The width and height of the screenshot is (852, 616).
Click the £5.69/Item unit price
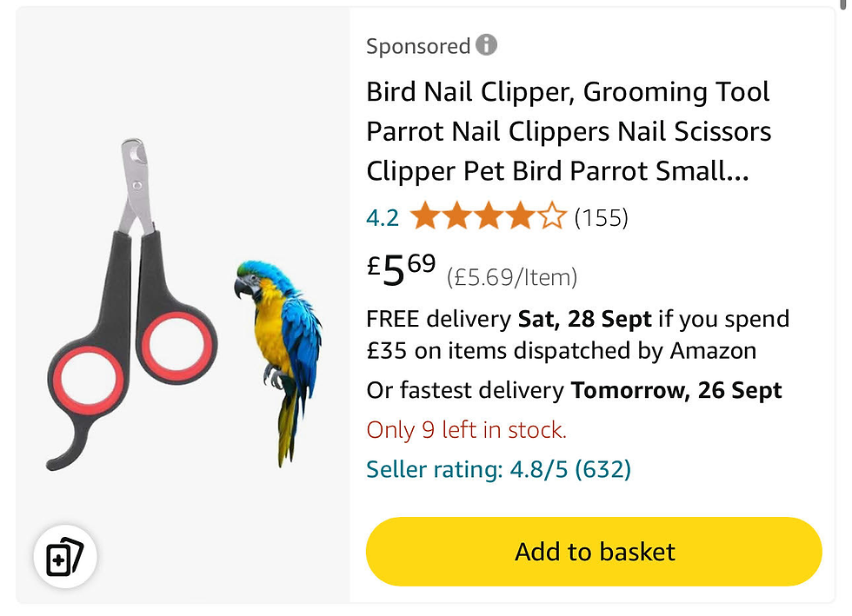[x=512, y=277]
